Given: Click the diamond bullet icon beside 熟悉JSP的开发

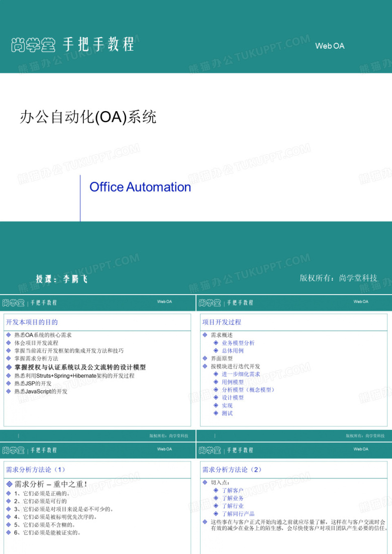Looking at the screenshot, I should tap(9, 384).
